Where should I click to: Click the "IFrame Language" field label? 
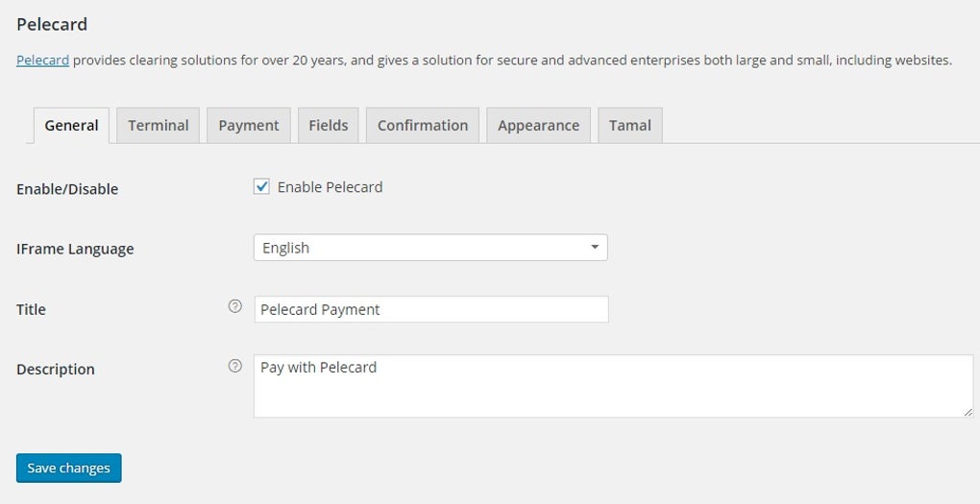(75, 249)
